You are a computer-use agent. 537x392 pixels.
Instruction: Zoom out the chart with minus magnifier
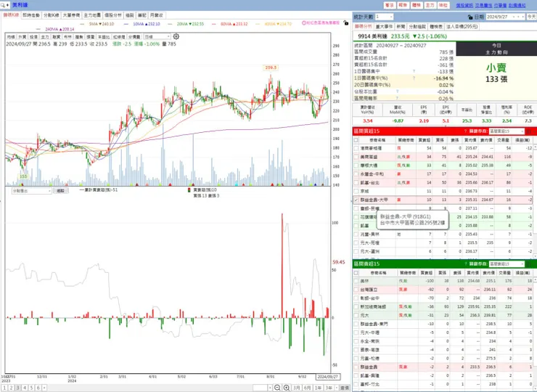(277, 388)
